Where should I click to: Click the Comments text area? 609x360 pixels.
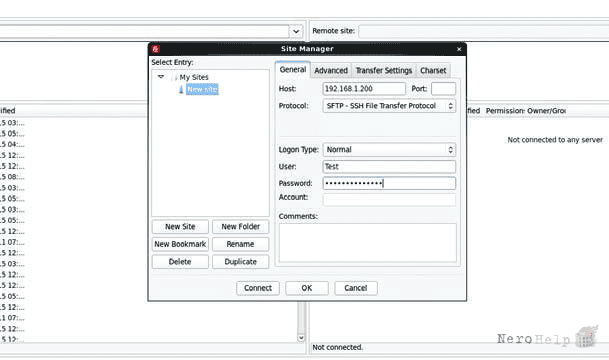click(x=368, y=242)
